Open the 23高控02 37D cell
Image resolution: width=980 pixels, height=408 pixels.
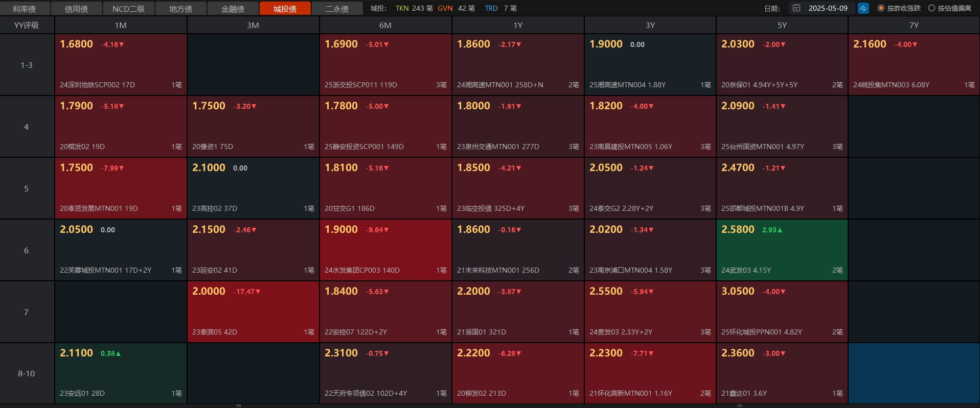253,188
